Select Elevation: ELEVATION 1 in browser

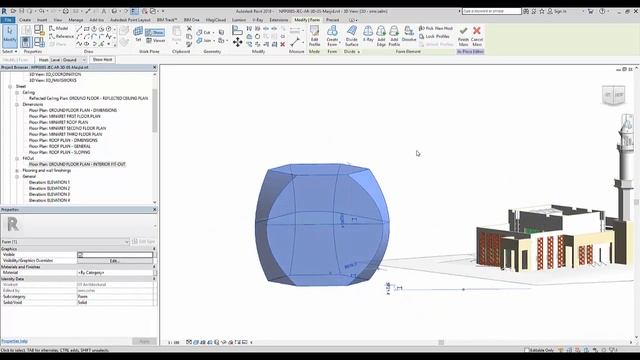click(49, 182)
